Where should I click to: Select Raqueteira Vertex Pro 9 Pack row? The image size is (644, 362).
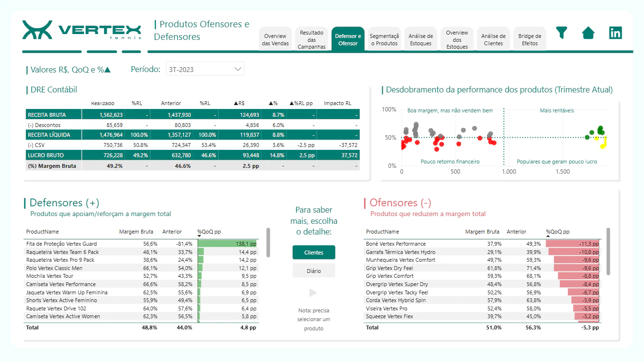point(141,260)
